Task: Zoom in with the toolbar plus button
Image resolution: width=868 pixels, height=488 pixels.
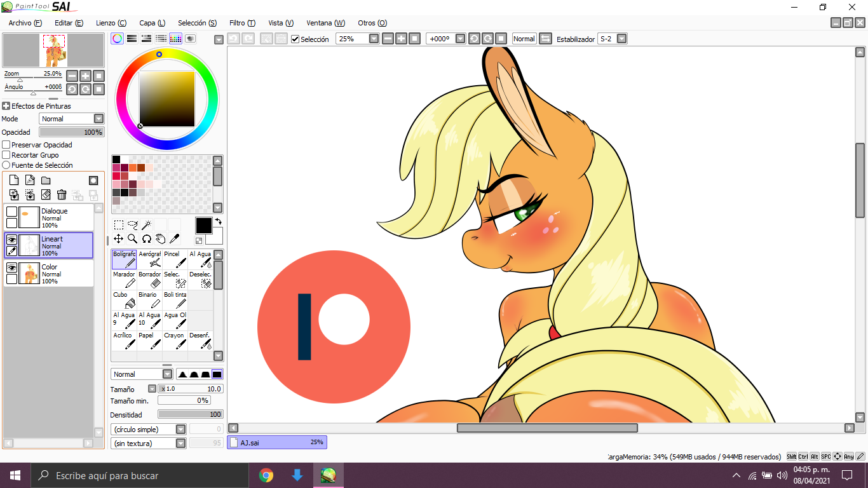Action: pos(401,39)
